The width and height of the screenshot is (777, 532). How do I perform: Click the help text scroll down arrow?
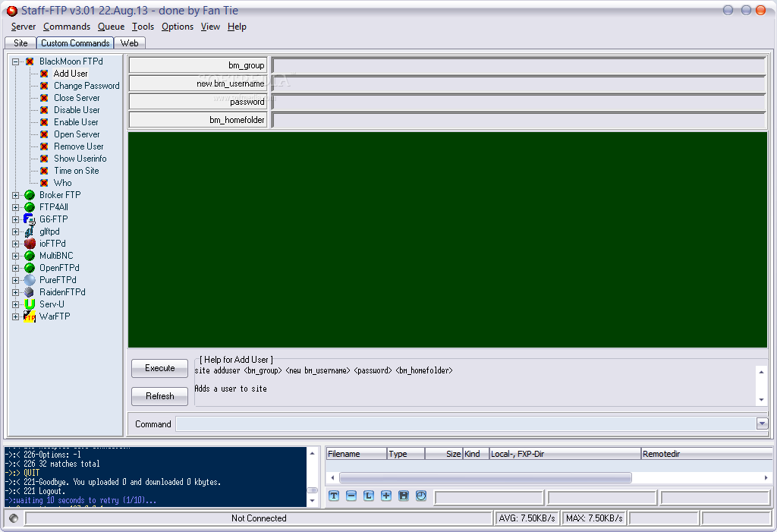pos(762,400)
